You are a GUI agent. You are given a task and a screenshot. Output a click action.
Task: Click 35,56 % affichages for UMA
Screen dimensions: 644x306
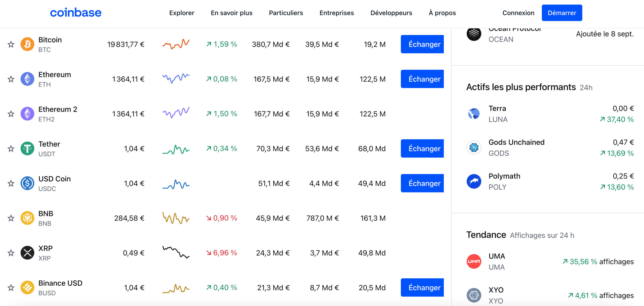(598, 262)
